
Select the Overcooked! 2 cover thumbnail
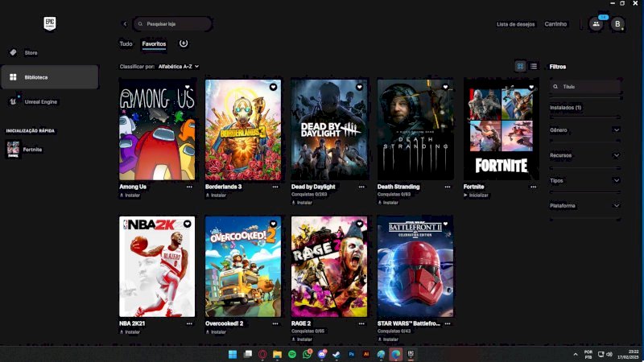pyautogui.click(x=243, y=266)
